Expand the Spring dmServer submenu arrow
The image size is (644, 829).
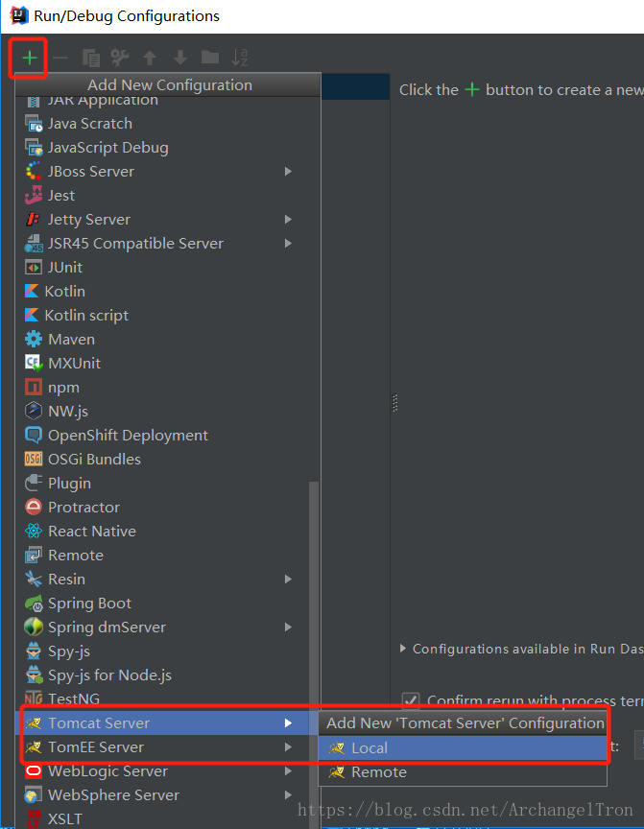288,628
